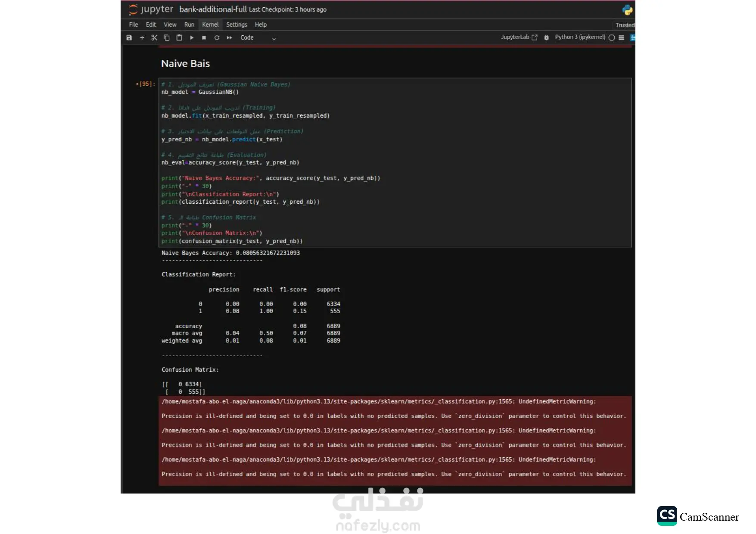The image size is (756, 534).
Task: Save the notebook with the floppy disk icon
Action: point(129,38)
